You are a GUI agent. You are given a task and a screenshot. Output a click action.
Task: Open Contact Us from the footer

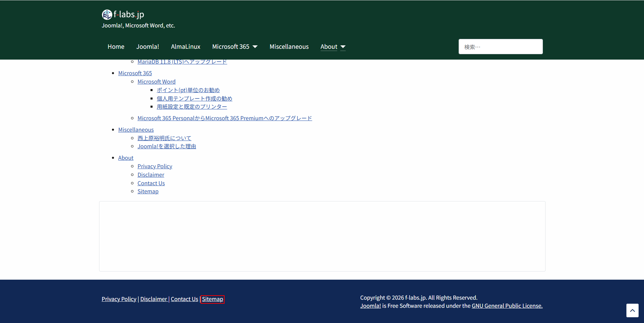pyautogui.click(x=184, y=299)
